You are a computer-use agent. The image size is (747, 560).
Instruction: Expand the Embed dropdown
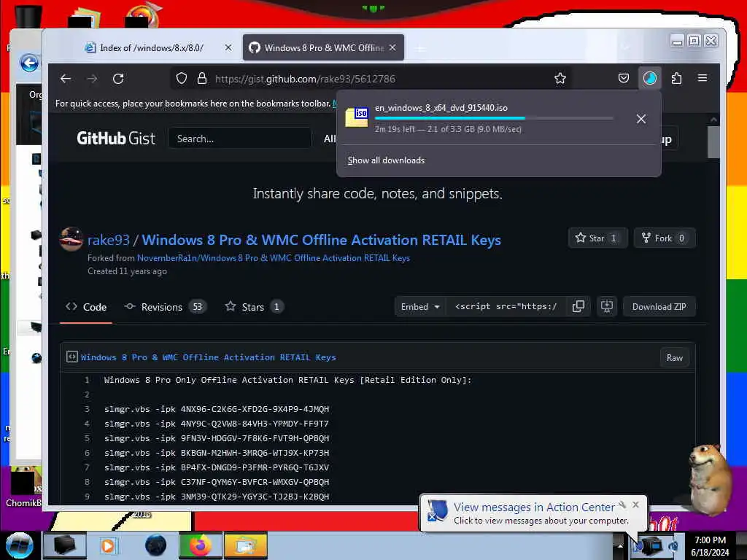419,307
